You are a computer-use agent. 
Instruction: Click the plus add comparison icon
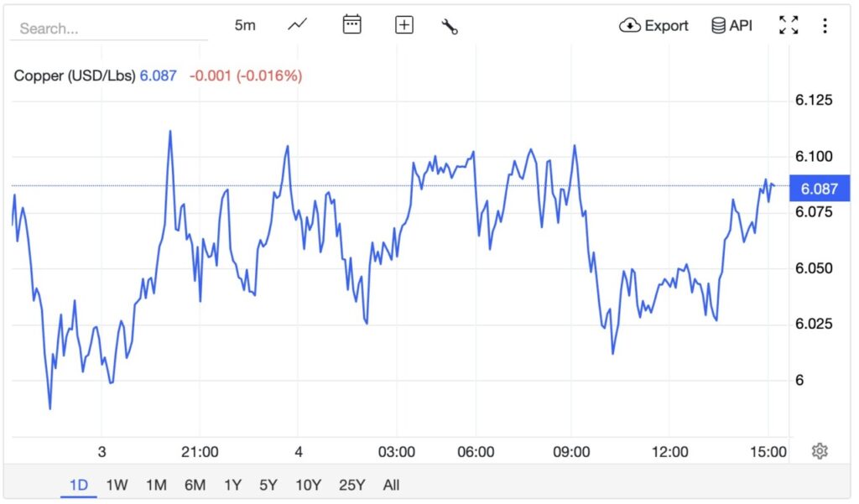[x=404, y=25]
